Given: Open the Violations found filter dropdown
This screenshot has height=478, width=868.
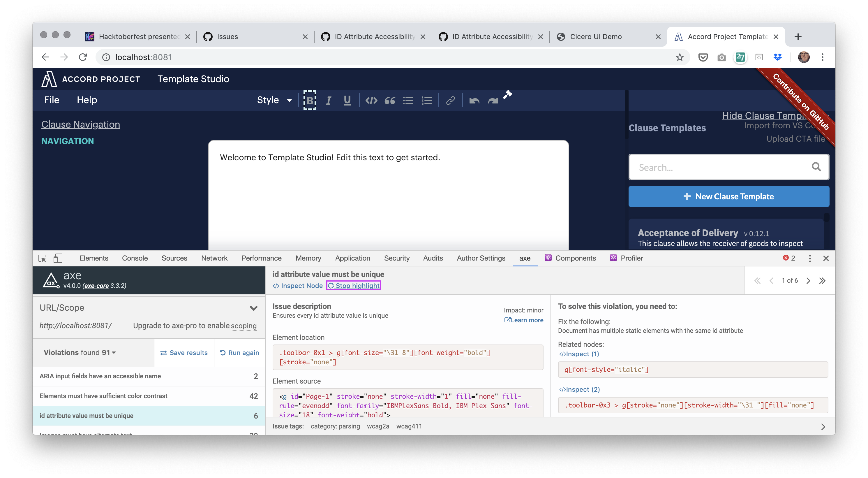Looking at the screenshot, I should [x=114, y=352].
